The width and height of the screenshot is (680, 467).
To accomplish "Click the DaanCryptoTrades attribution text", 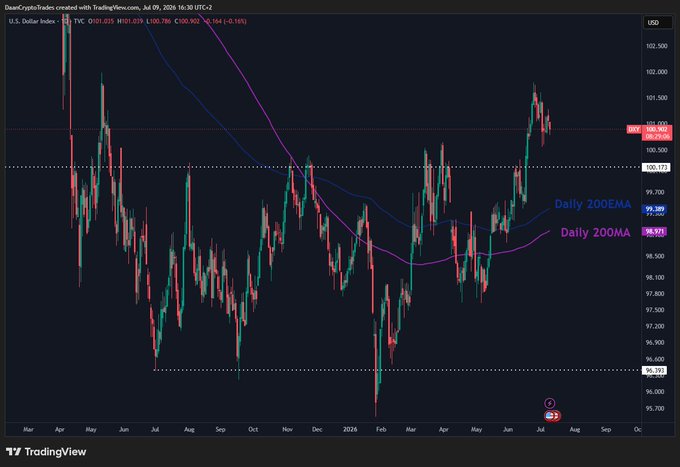I will tap(108, 7).
